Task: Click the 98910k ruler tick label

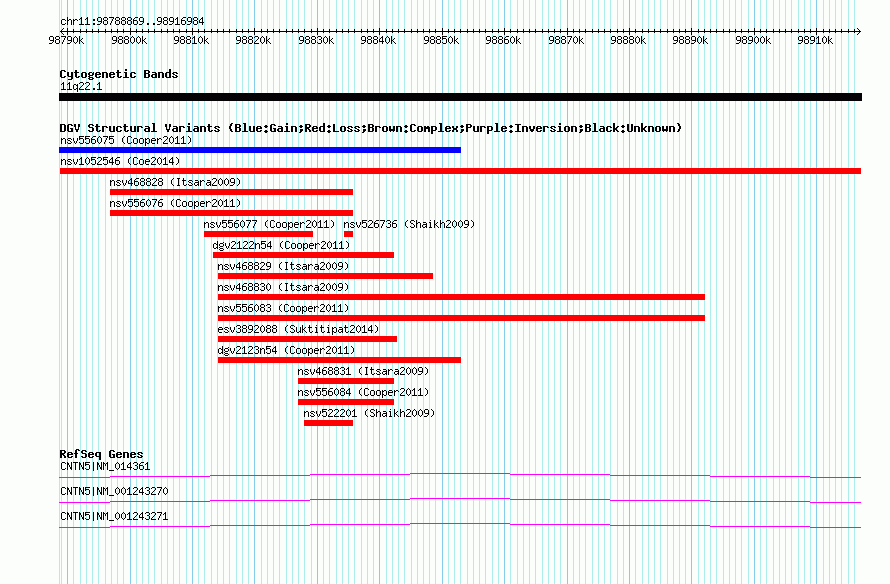Action: 815,40
